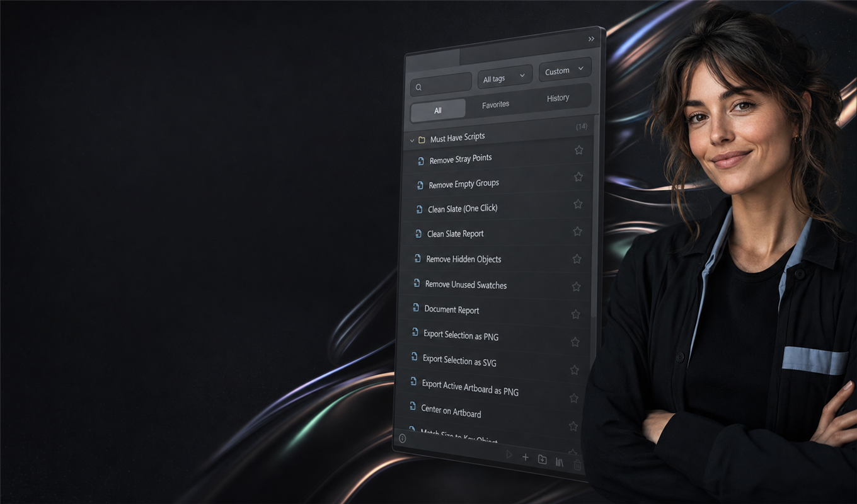This screenshot has height=504, width=857.
Task: Click in the script search field
Action: point(441,84)
